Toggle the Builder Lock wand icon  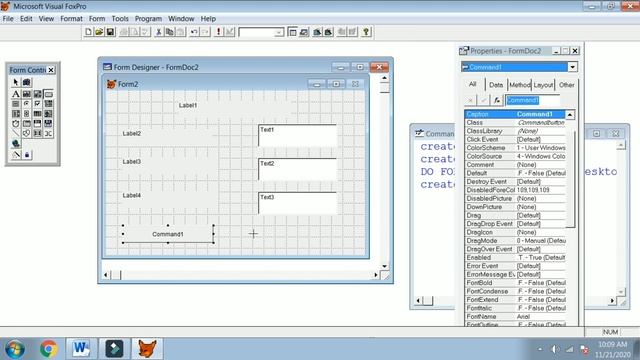16,155
